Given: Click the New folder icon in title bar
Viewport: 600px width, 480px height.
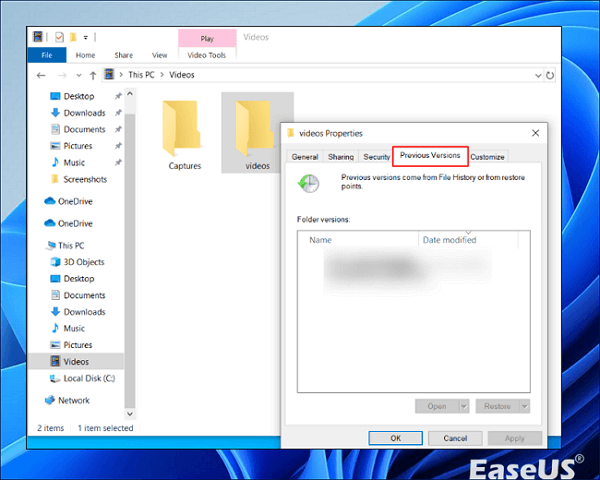Looking at the screenshot, I should pos(73,37).
